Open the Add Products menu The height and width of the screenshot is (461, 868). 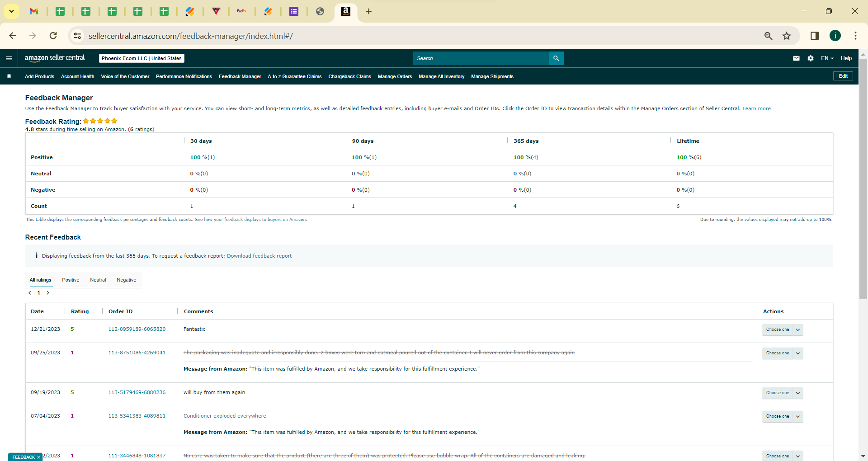click(x=39, y=76)
